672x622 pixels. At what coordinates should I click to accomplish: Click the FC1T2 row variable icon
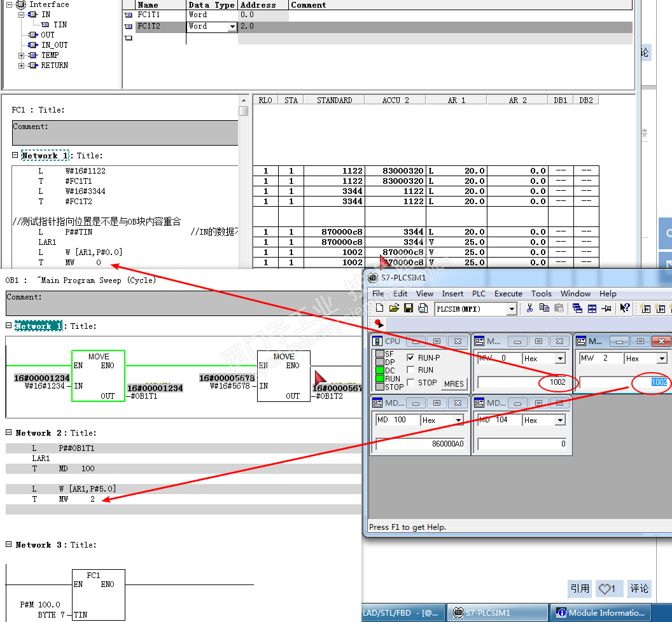(x=128, y=26)
